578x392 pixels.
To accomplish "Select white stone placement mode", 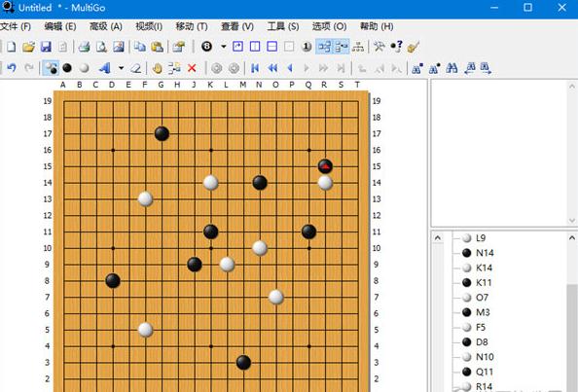I will (x=85, y=68).
